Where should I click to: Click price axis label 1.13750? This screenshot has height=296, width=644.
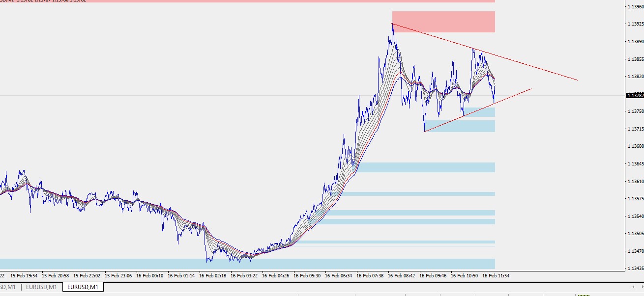tap(635, 111)
